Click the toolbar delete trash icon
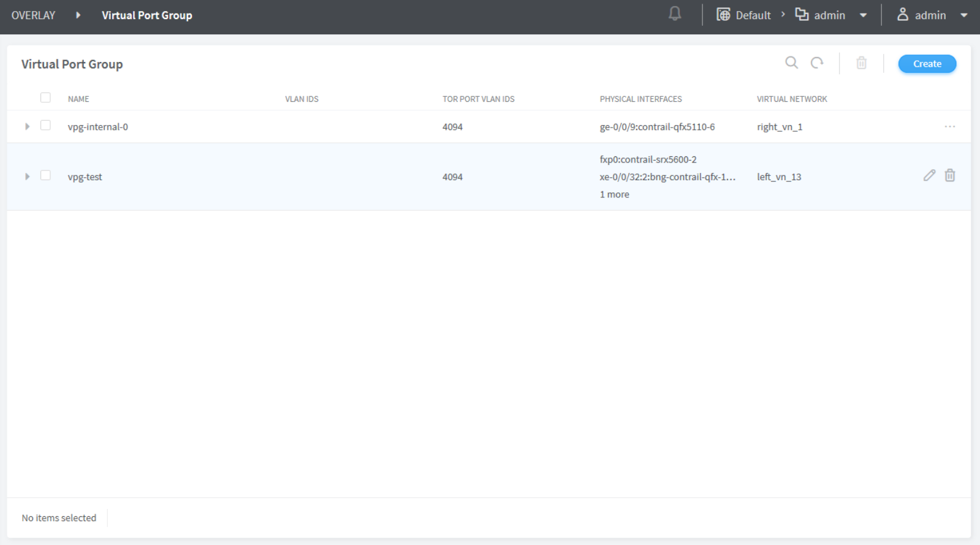Image resolution: width=980 pixels, height=545 pixels. [x=862, y=63]
